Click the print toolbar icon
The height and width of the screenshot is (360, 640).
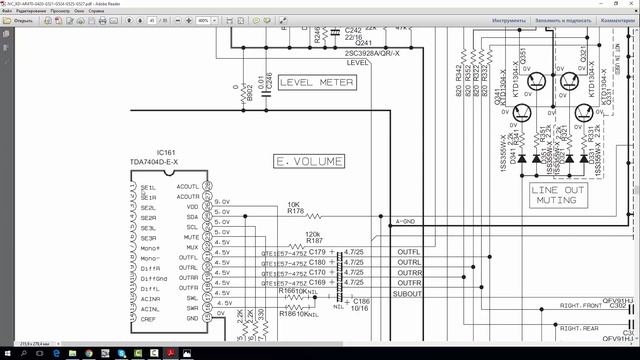point(102,20)
